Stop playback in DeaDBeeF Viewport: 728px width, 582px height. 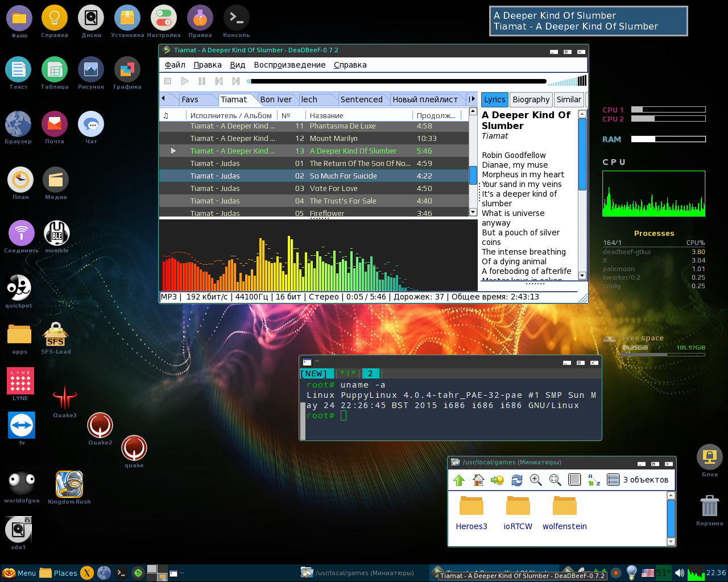coord(167,81)
